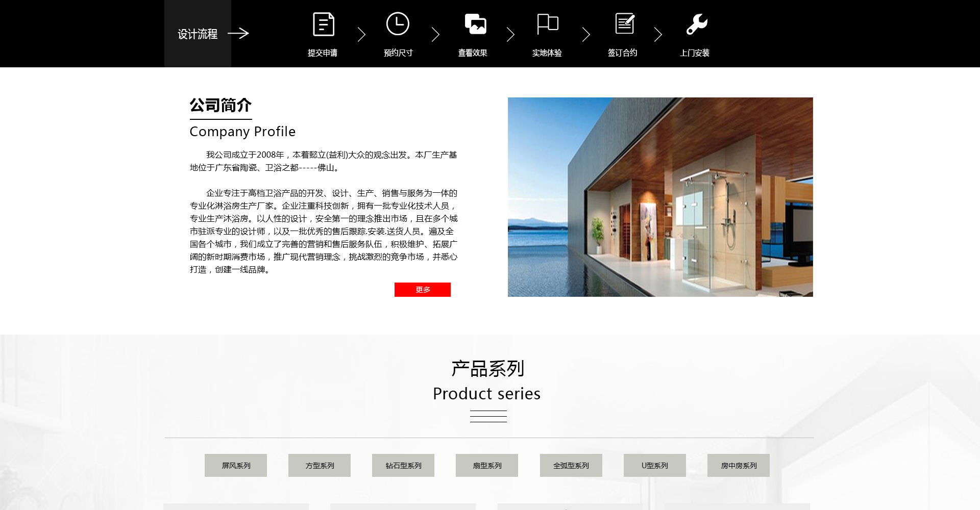Viewport: 980px width, 510px height.
Task: Open the 房中房系列 category
Action: point(738,466)
